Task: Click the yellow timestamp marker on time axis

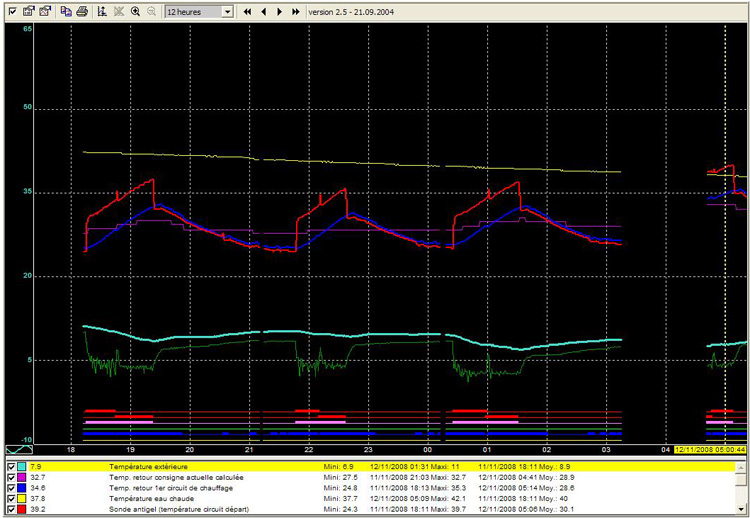Action: 709,450
